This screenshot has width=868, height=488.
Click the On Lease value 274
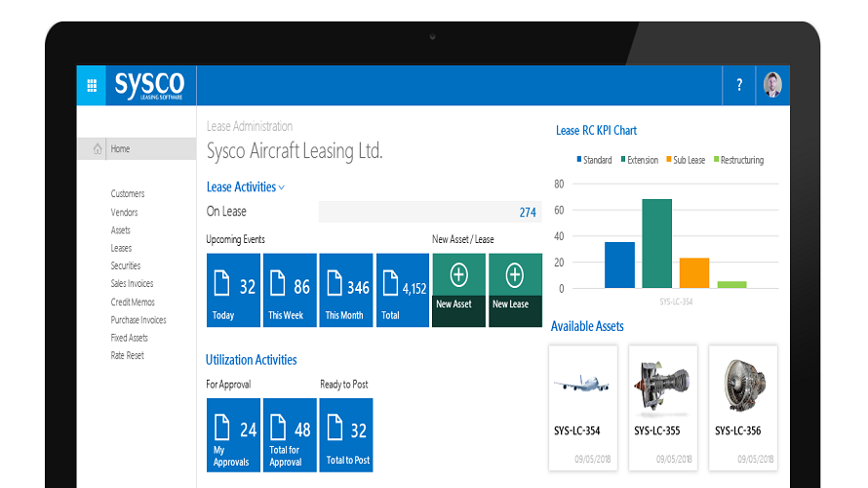528,212
